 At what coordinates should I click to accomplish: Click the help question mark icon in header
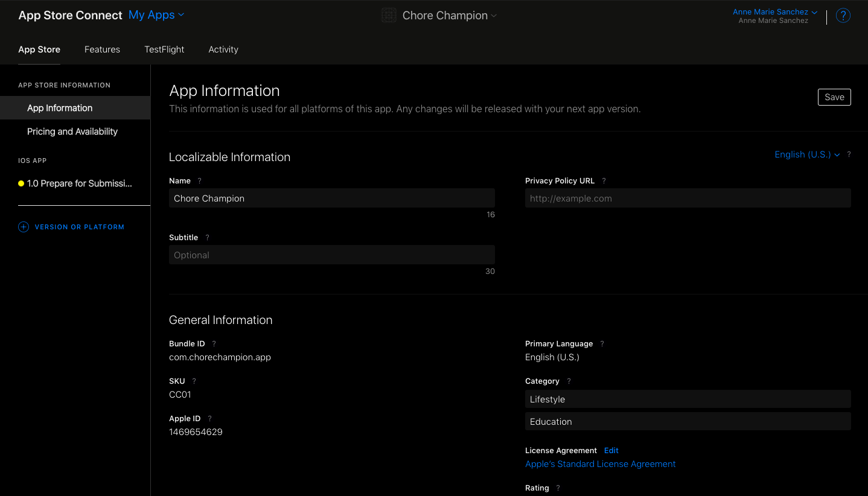click(x=843, y=16)
